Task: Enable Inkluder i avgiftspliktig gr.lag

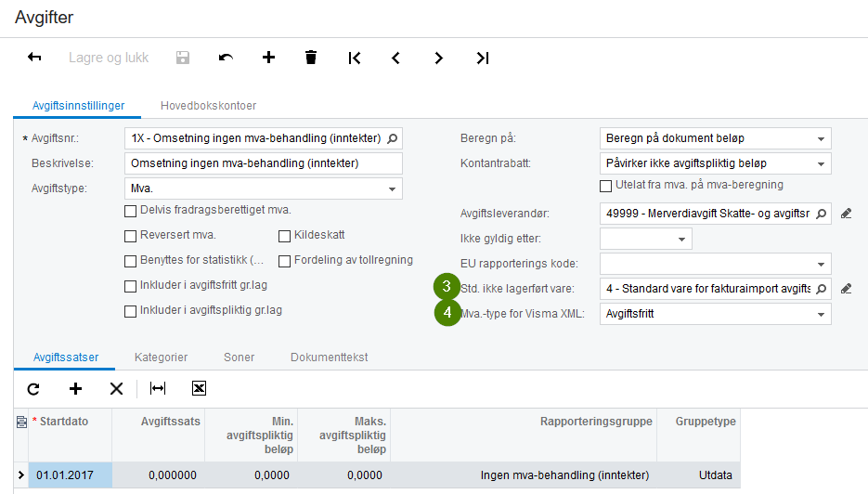Action: tap(131, 311)
